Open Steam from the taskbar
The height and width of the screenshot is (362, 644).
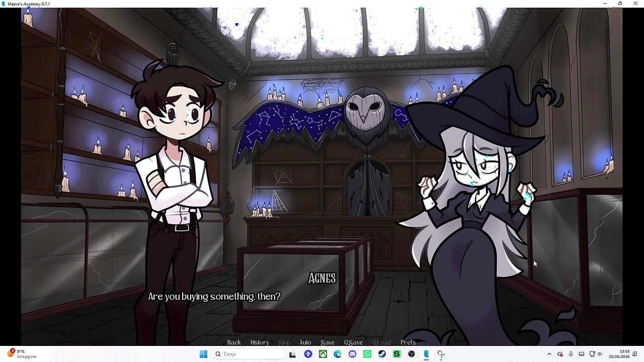382,354
